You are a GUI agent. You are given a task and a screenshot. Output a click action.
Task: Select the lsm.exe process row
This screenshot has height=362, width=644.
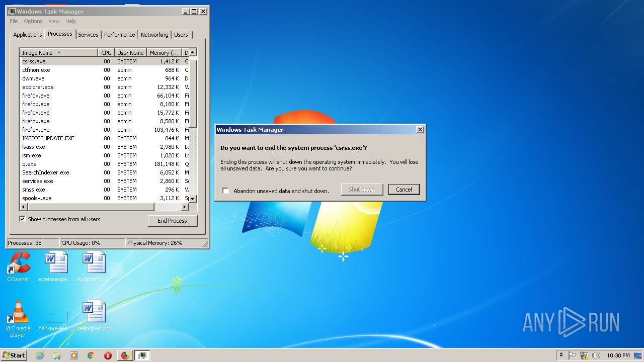[x=104, y=155]
